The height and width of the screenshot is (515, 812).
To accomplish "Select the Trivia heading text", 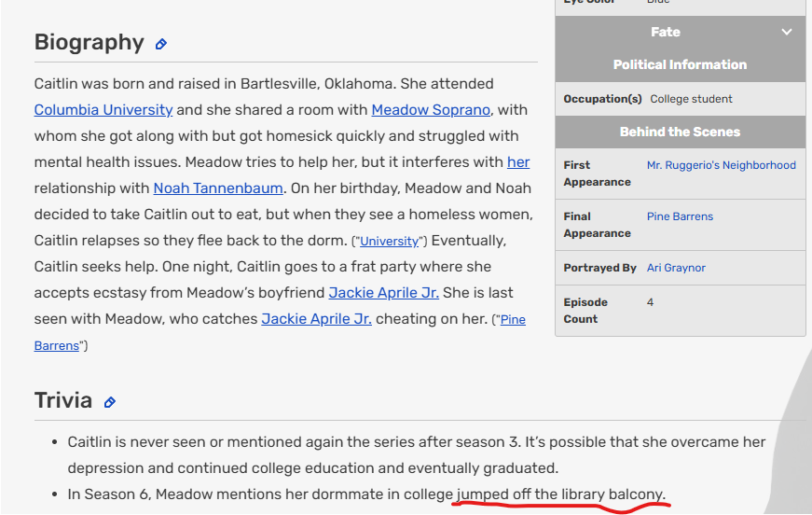I will pos(63,400).
